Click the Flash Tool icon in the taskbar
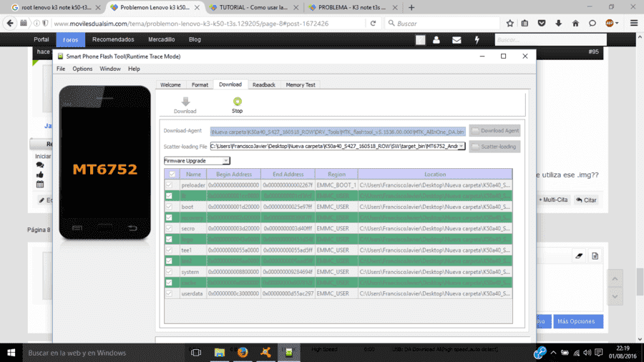This screenshot has height=362, width=644. point(289,353)
